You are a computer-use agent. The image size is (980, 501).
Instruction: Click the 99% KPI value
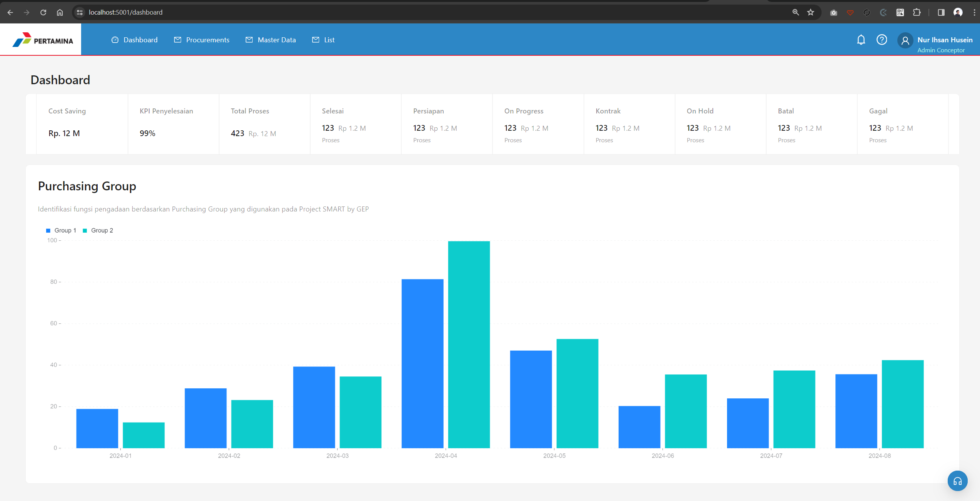click(x=147, y=133)
